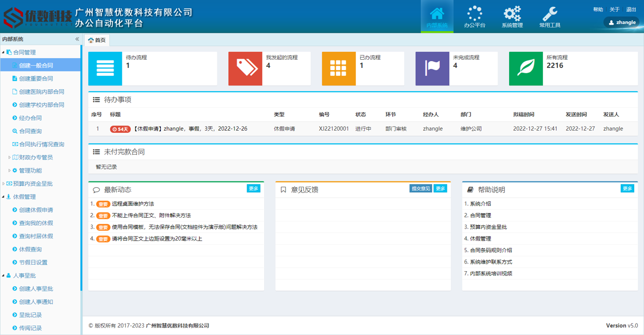
Task: Open 常用工具 wrench icon
Action: (x=550, y=14)
